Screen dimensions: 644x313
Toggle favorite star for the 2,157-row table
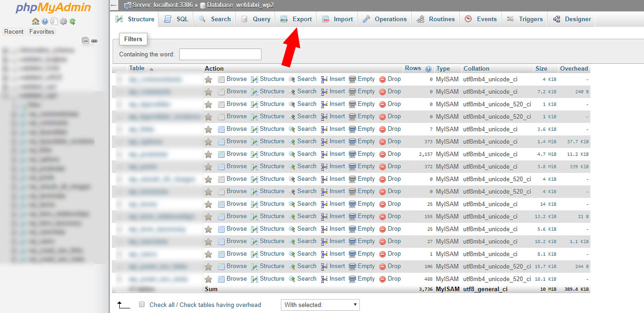[208, 154]
